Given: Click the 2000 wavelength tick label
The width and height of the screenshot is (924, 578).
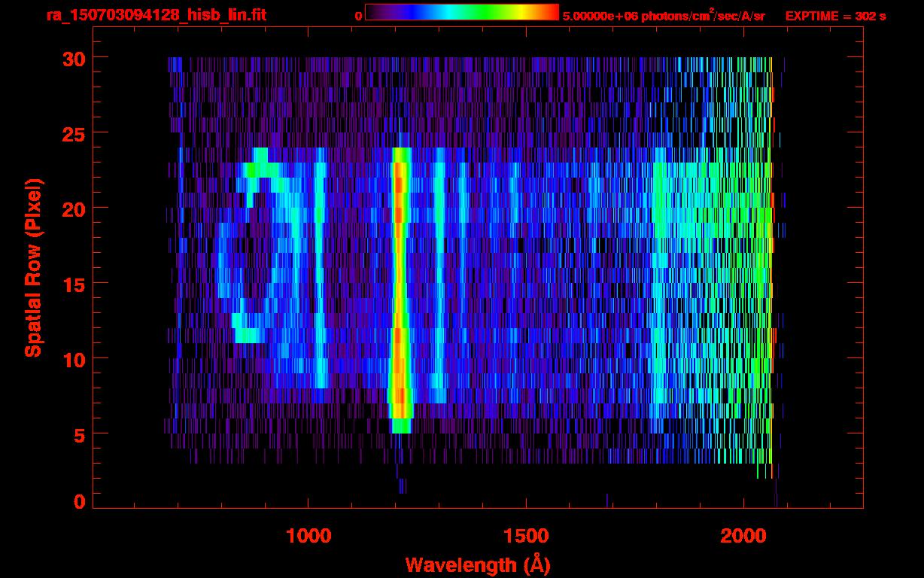Looking at the screenshot, I should (x=743, y=536).
